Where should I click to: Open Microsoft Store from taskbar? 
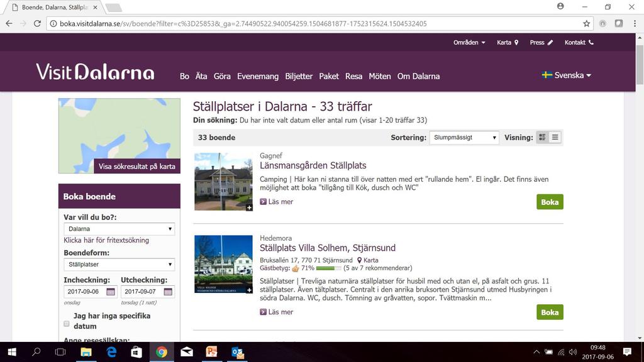[136, 352]
